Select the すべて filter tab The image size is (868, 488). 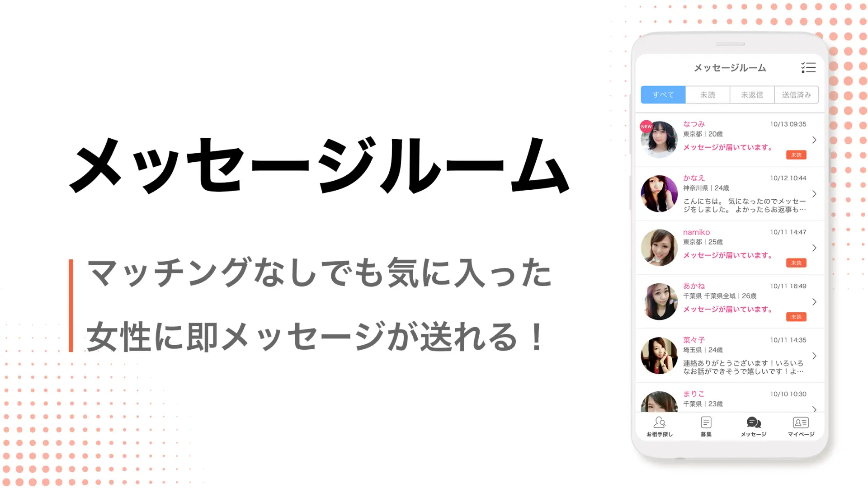(663, 95)
